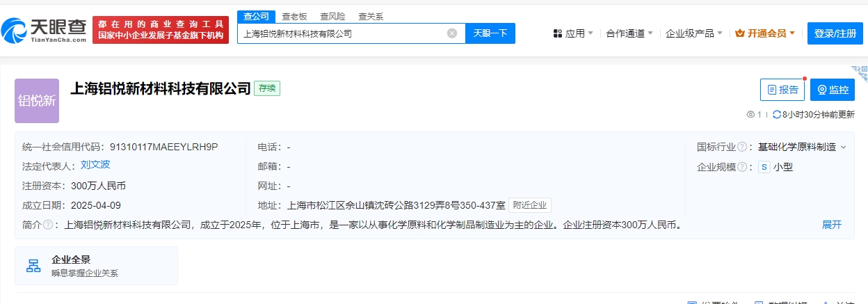This screenshot has width=868, height=304.
Task: Click the 报告 report button
Action: pos(782,90)
